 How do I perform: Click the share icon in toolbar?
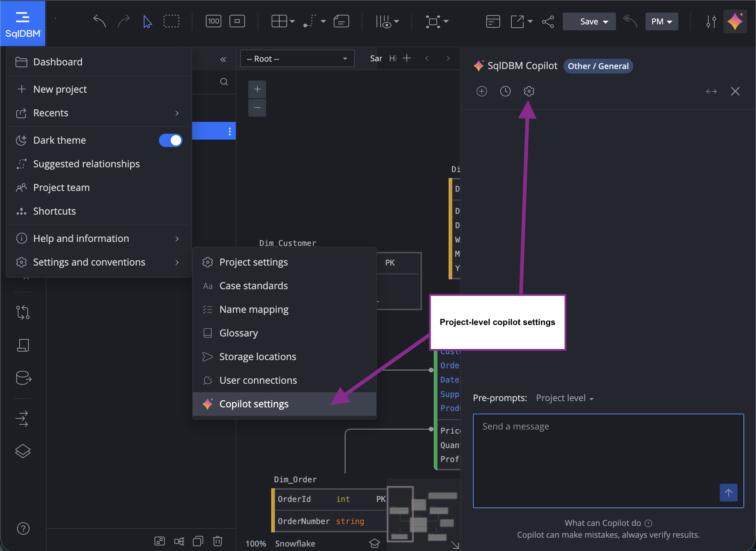548,21
